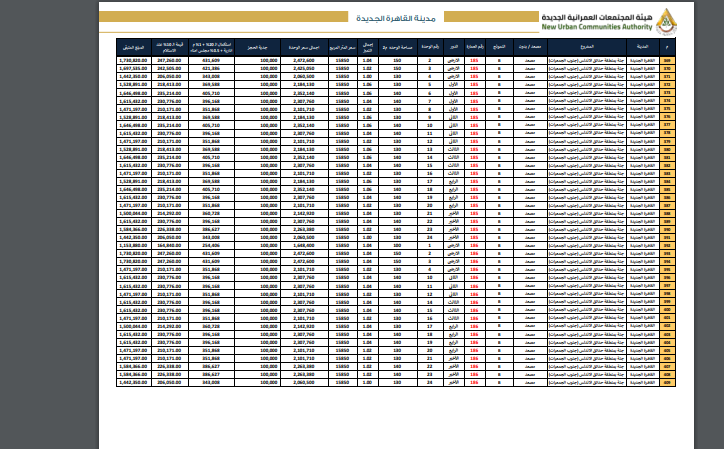Click the 'اجمالي سعر الوحدة' column header
This screenshot has height=449, width=724.
pos(304,47)
